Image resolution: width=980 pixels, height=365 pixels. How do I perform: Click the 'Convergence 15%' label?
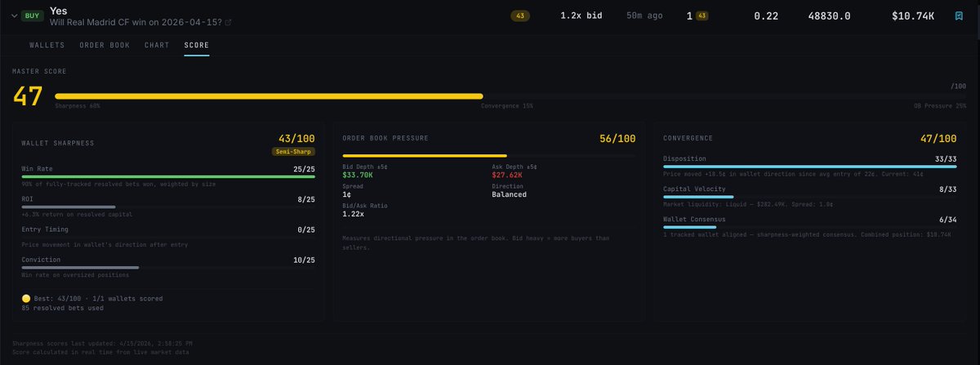(507, 105)
